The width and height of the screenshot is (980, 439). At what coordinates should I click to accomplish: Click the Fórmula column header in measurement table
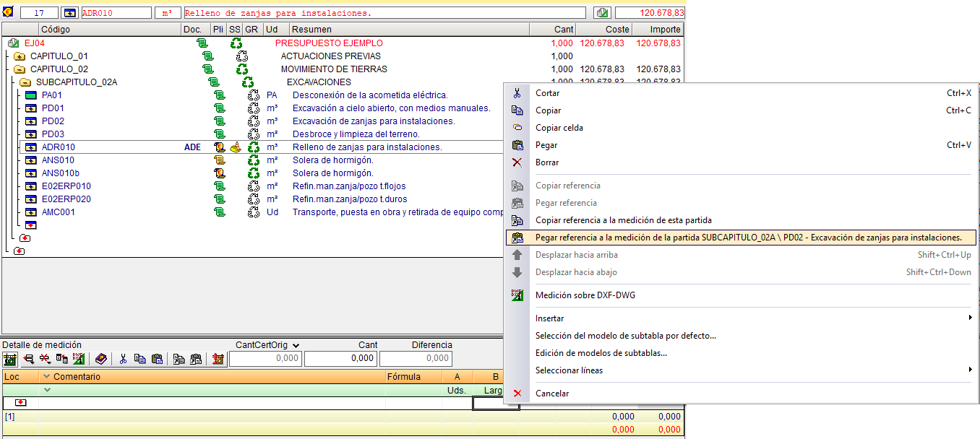coord(413,377)
